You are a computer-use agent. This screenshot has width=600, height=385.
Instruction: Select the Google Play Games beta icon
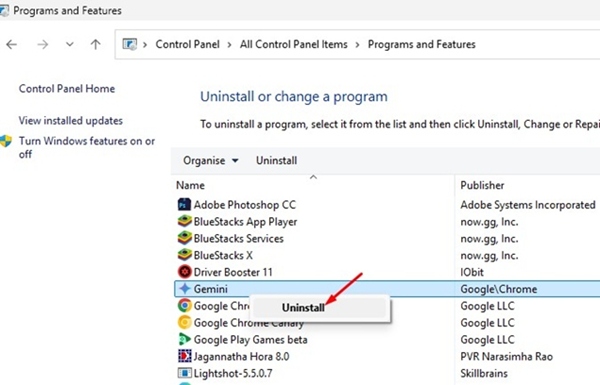pyautogui.click(x=184, y=339)
